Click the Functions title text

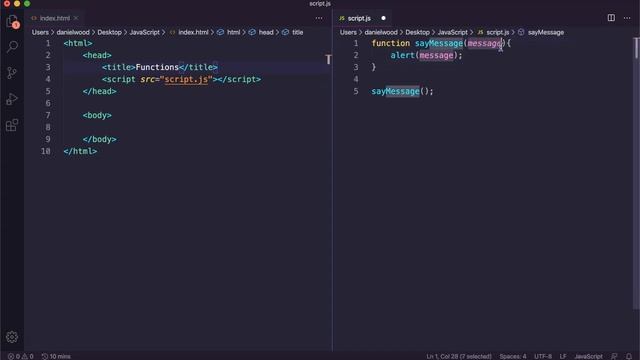(x=157, y=67)
